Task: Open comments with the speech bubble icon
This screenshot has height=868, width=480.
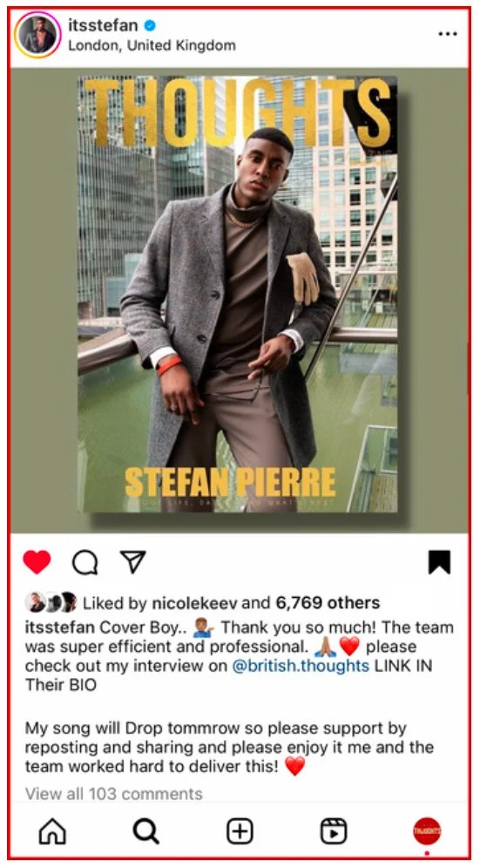Action: (x=85, y=563)
